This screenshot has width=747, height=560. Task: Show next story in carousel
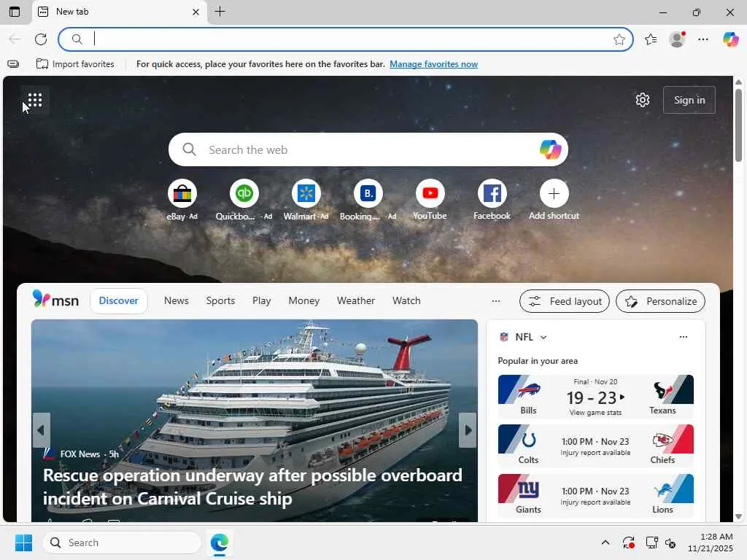click(x=468, y=430)
